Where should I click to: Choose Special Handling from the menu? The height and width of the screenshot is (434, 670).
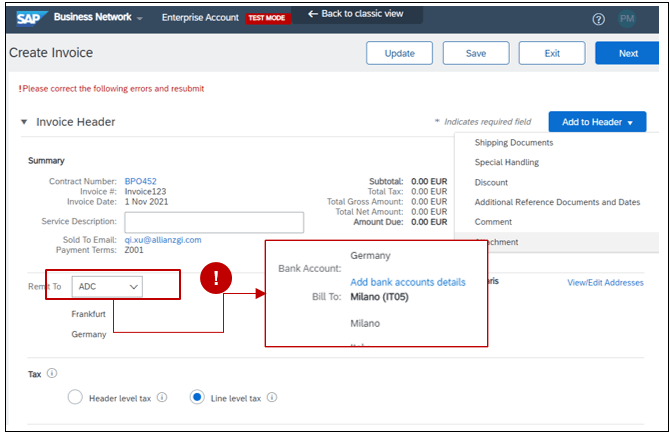point(506,162)
